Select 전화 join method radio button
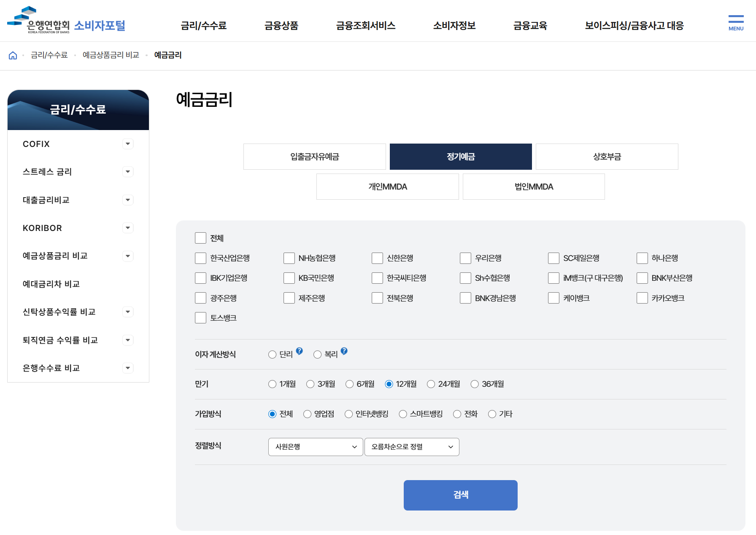The height and width of the screenshot is (535, 756). point(457,414)
